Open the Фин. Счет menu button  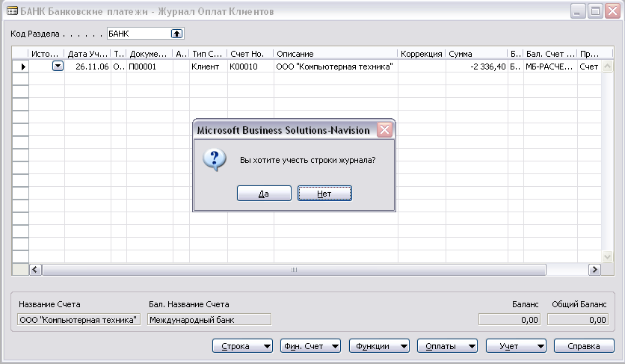(310, 346)
